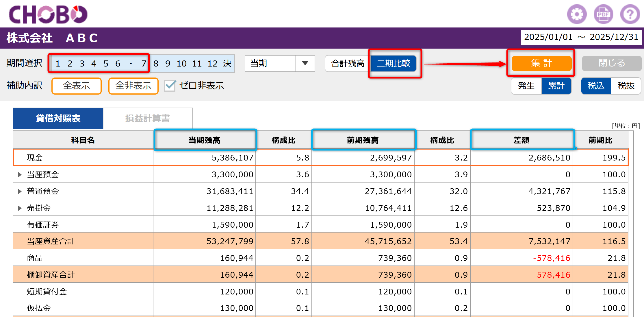Select the 現金 account row name
Image resolution: width=644 pixels, height=317 pixels.
click(x=35, y=158)
